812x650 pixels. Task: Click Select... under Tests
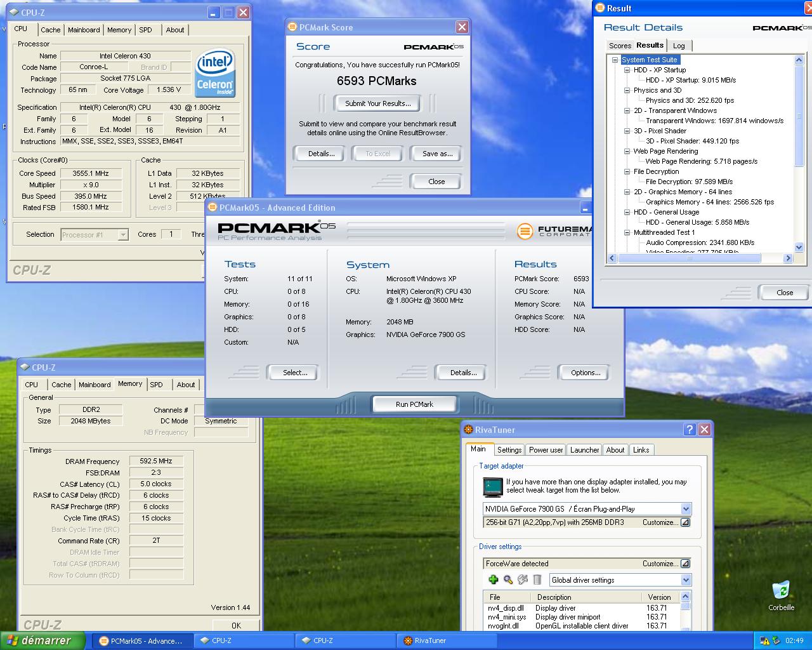tap(295, 373)
